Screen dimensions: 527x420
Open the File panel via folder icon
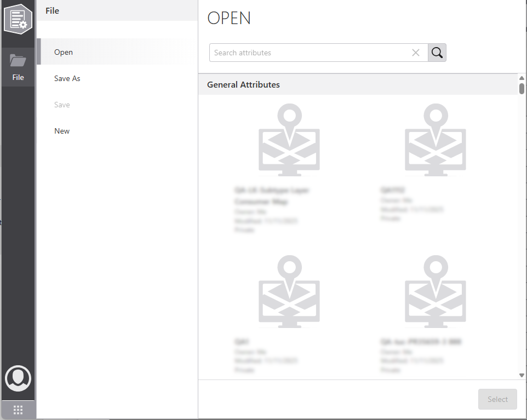18,60
